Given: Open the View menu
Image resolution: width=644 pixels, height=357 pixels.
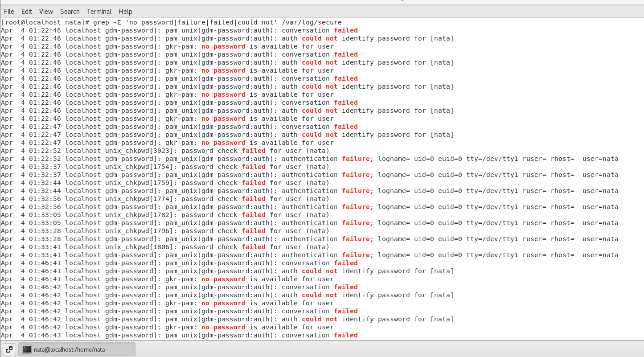Looking at the screenshot, I should 46,12.
